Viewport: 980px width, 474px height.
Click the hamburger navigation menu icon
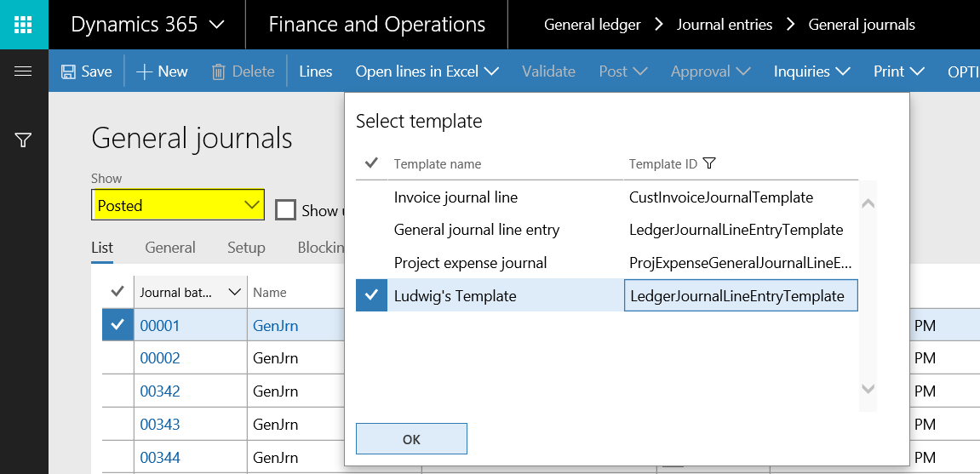coord(24,71)
